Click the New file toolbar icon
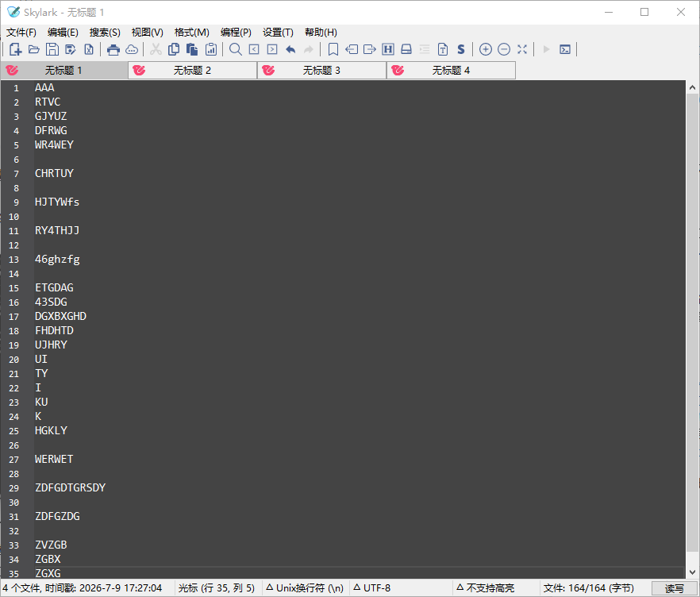Viewport: 700px width, 597px height. click(16, 49)
